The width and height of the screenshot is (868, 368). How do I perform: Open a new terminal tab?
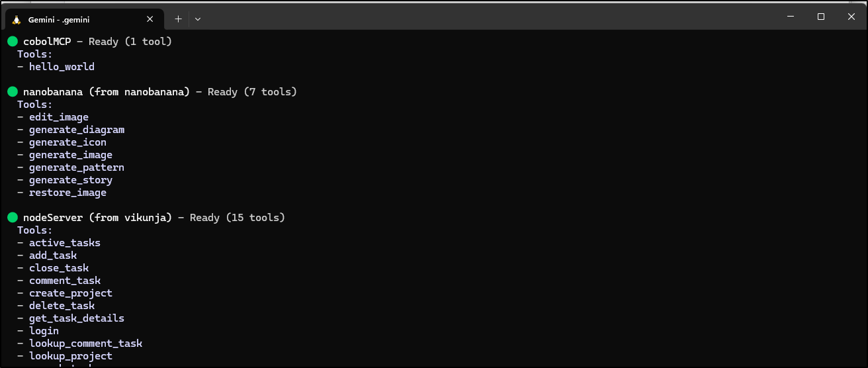pos(178,19)
